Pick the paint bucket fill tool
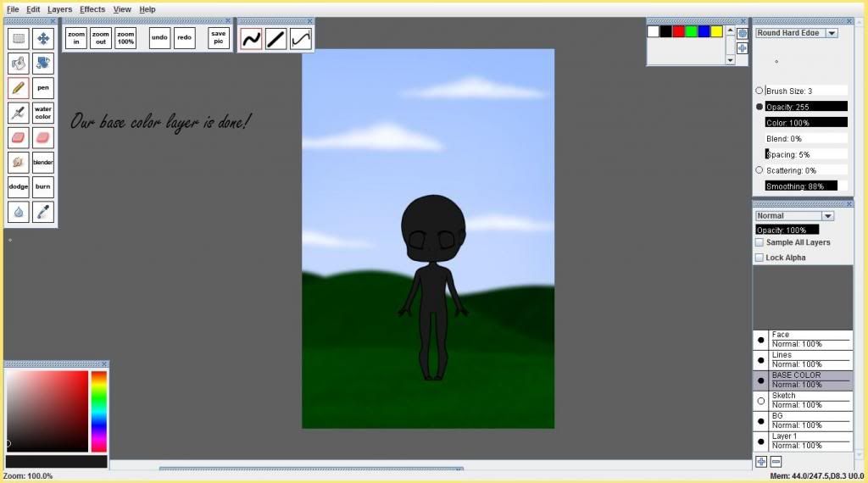This screenshot has height=483, width=868. tap(43, 63)
